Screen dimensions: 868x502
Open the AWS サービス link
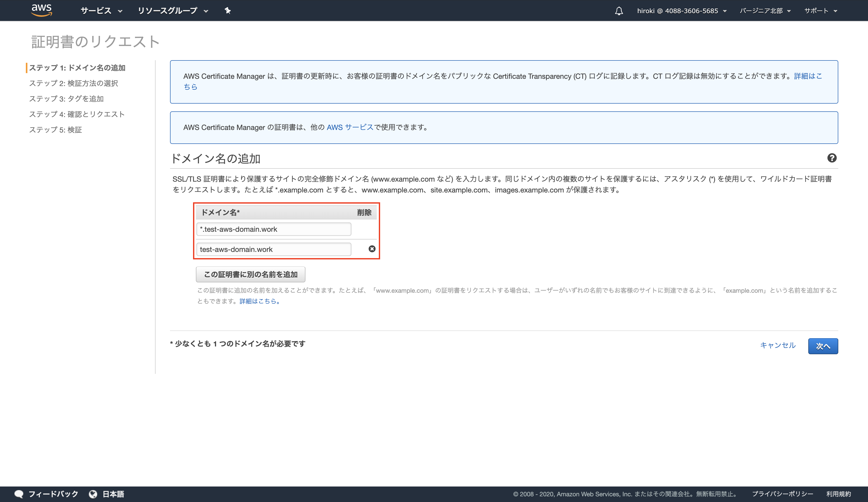pyautogui.click(x=350, y=127)
